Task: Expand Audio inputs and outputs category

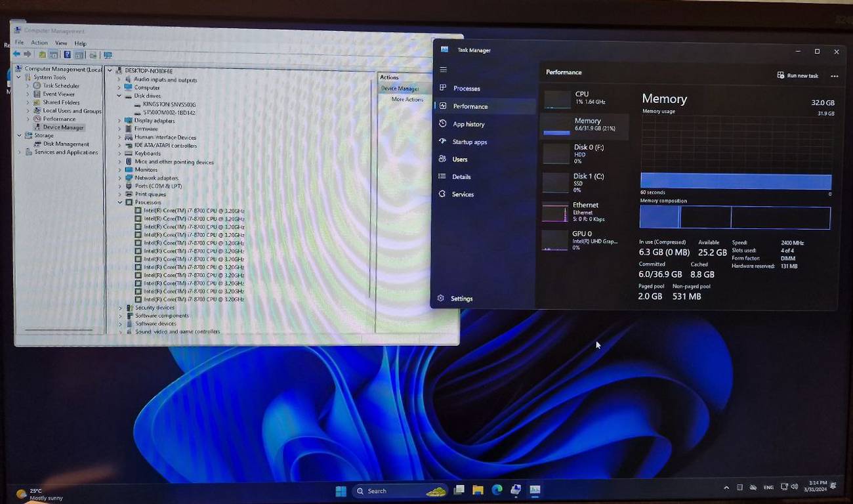Action: [119, 80]
